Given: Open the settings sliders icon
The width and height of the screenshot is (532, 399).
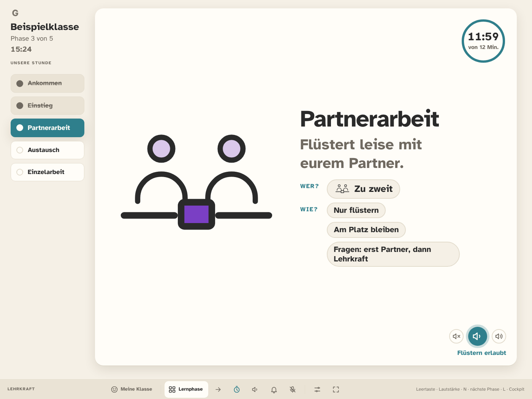Looking at the screenshot, I should click(317, 389).
